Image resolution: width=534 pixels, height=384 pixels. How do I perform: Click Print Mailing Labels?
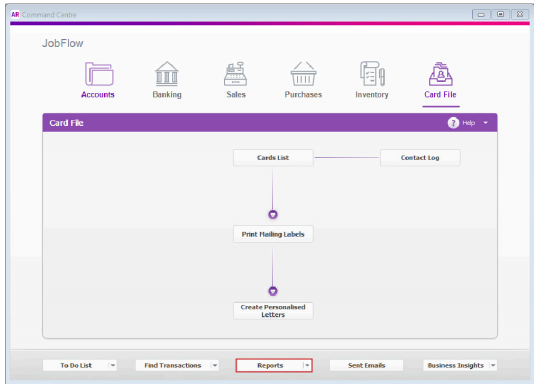tap(273, 234)
